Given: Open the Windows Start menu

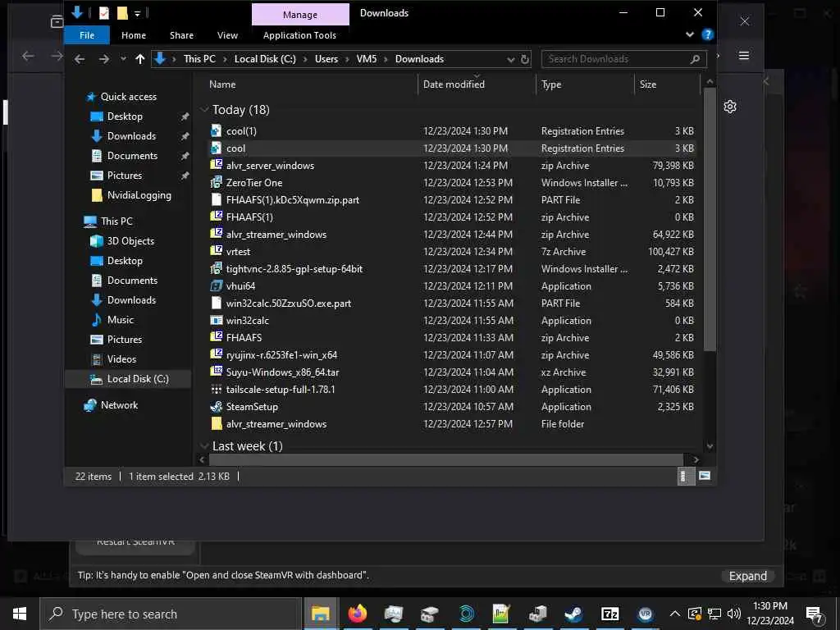Looking at the screenshot, I should 20,614.
